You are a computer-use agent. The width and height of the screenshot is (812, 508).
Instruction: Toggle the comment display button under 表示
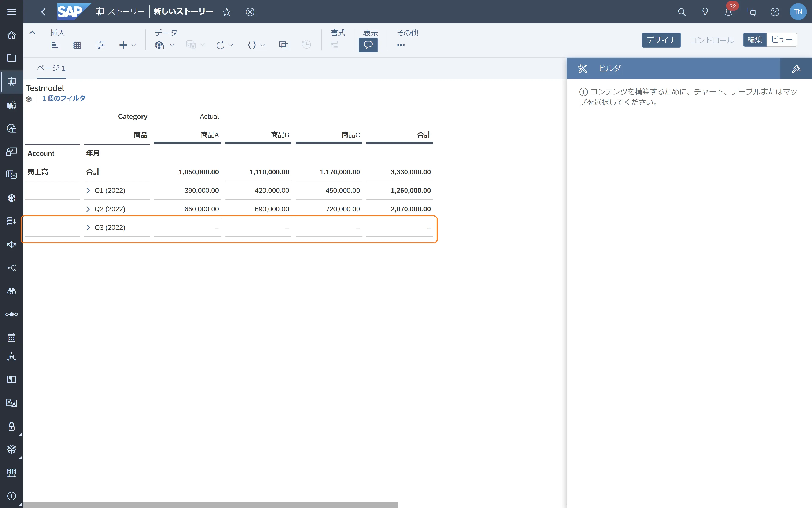pyautogui.click(x=368, y=45)
